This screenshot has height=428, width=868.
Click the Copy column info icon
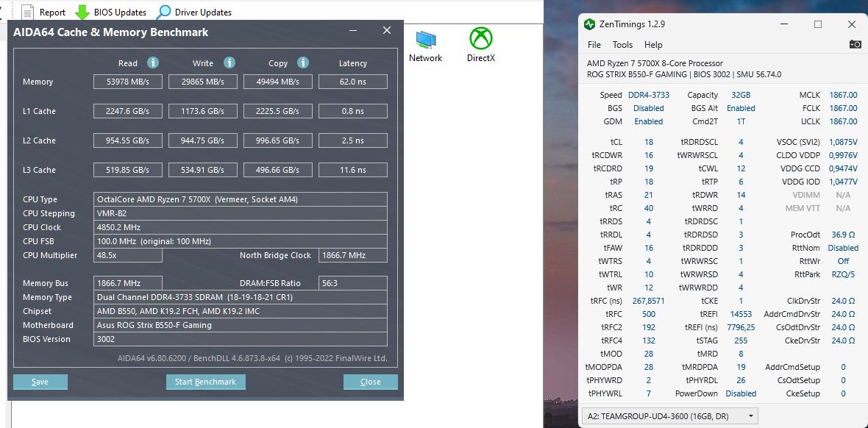[302, 63]
